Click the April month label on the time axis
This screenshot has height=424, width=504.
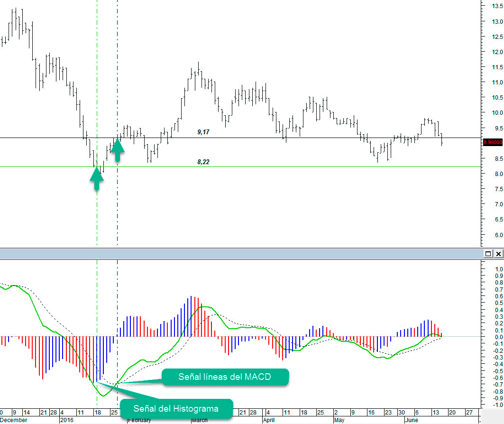[269, 420]
